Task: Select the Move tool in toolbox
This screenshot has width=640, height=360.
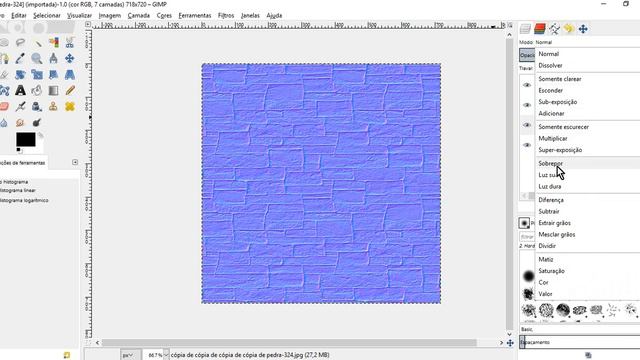Action: (x=70, y=58)
